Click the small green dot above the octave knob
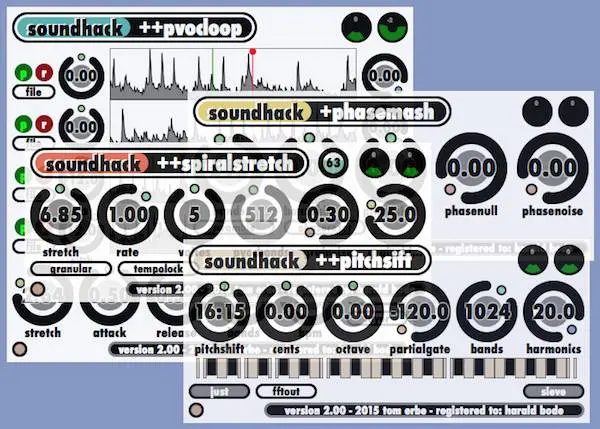 (x=353, y=286)
